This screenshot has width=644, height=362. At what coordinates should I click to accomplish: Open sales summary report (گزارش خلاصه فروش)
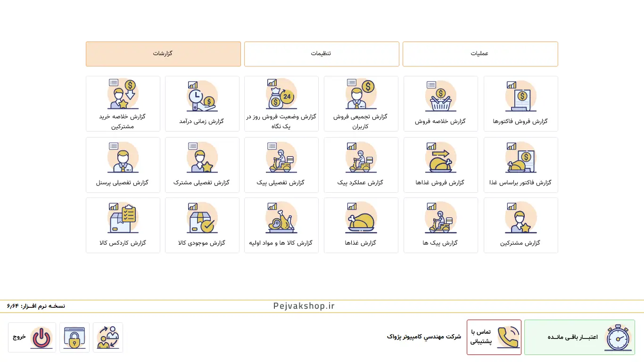(x=440, y=104)
